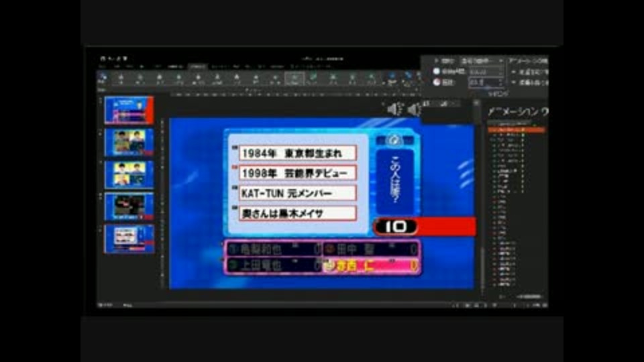
Task: Open the 開始 timing dropdown
Action: tap(482, 61)
